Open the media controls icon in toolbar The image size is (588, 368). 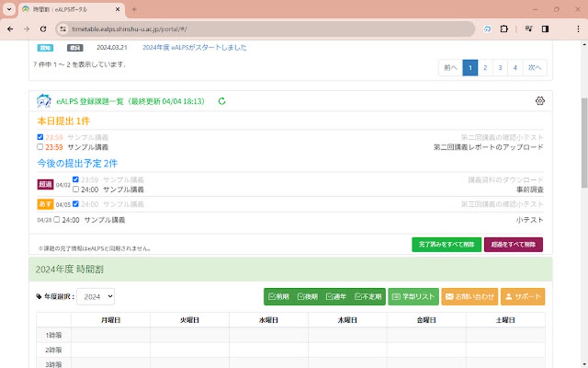(529, 29)
